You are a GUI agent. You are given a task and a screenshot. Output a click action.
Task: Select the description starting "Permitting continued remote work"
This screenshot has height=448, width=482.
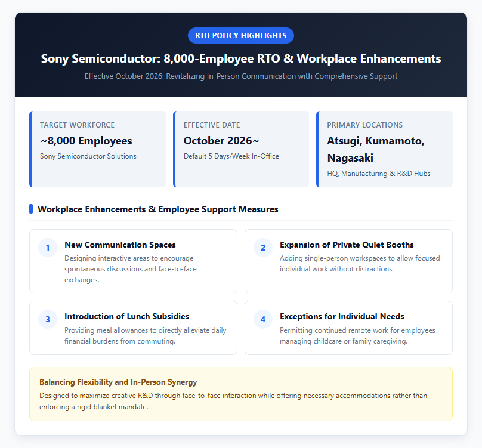coord(357,336)
